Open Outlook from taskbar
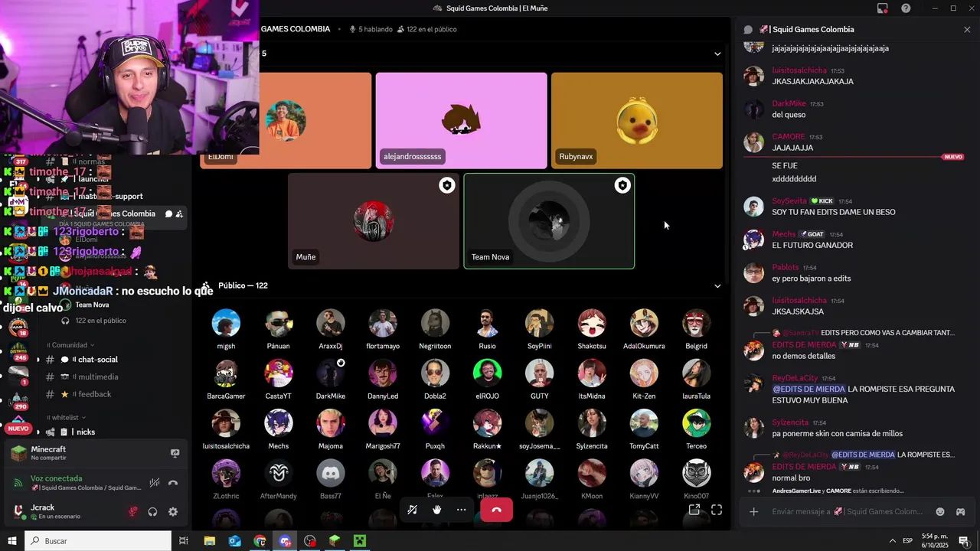The width and height of the screenshot is (980, 551). click(234, 541)
